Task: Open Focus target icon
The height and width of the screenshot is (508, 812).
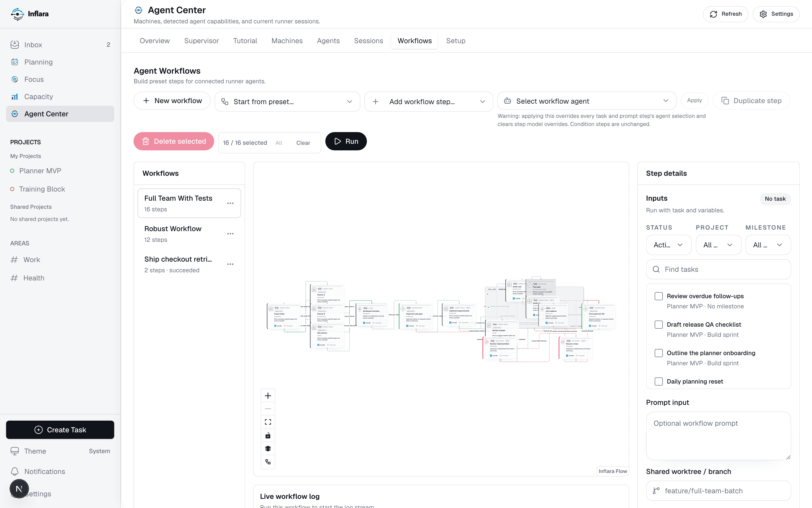Action: click(x=15, y=79)
